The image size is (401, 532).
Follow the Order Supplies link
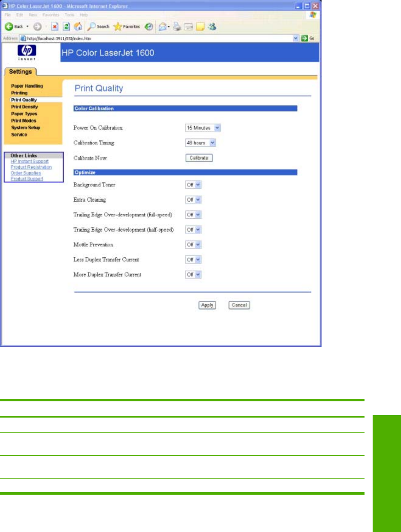pos(26,173)
